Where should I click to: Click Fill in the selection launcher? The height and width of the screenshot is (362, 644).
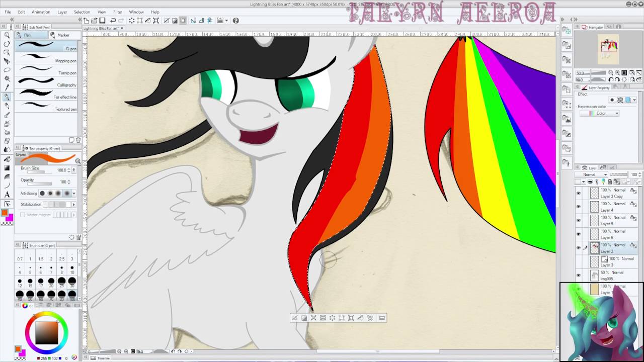pos(361,318)
